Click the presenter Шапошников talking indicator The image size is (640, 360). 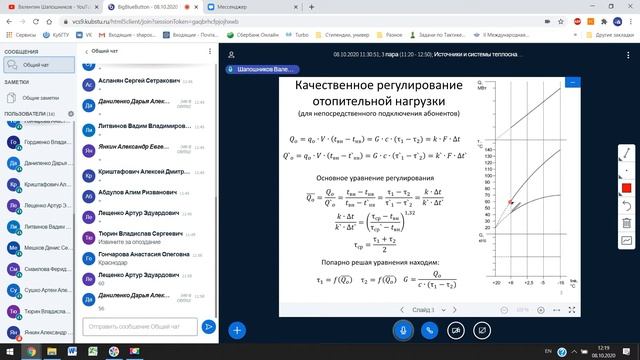tap(262, 69)
